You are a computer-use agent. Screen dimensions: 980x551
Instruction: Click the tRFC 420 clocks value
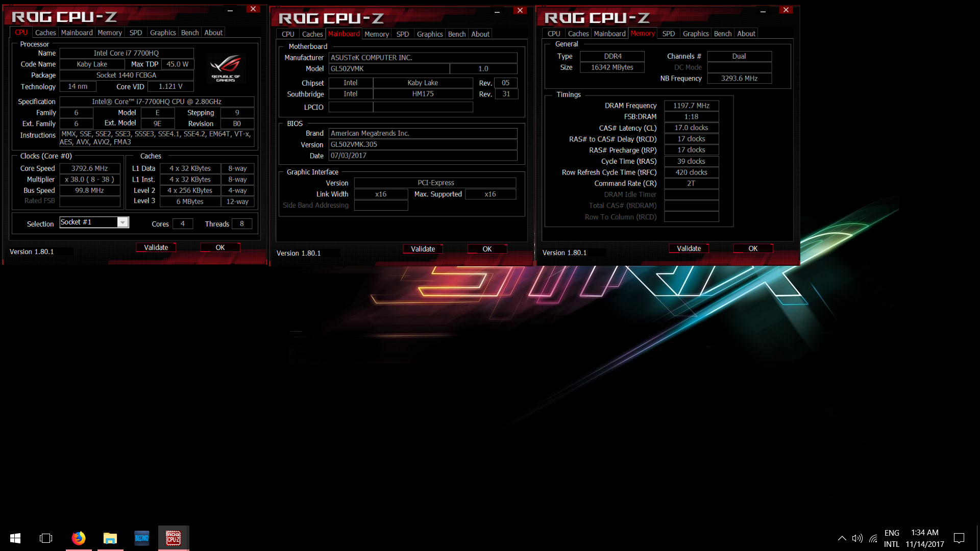[x=691, y=172]
